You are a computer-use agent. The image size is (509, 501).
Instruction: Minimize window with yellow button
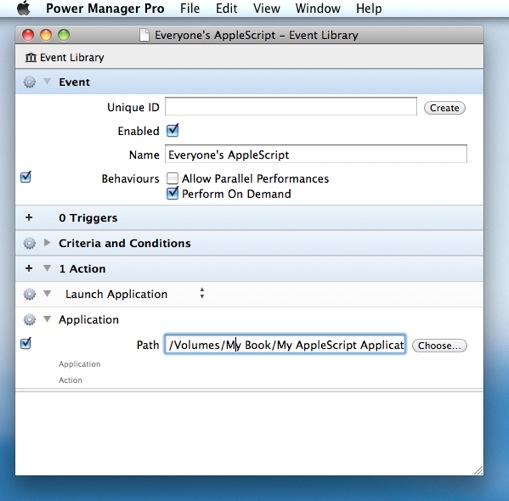[46, 35]
